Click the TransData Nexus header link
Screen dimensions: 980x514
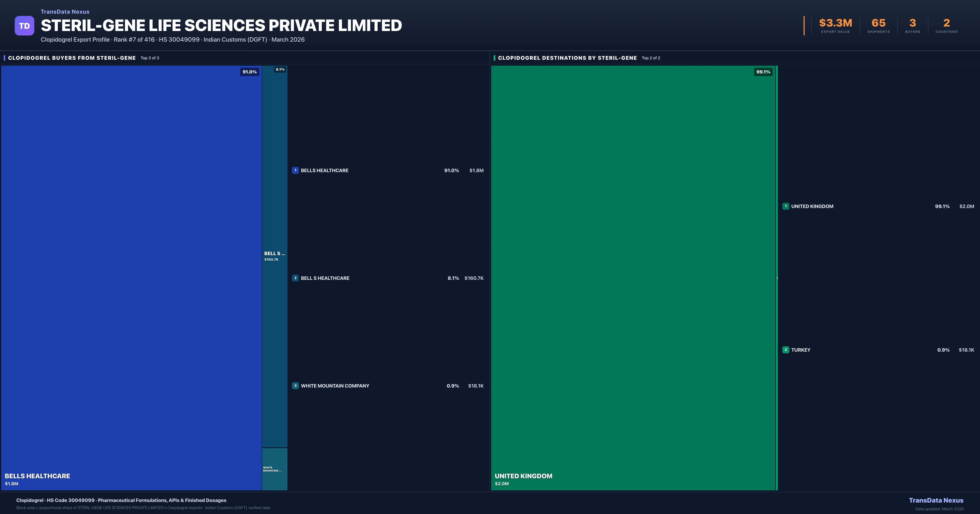pos(65,12)
